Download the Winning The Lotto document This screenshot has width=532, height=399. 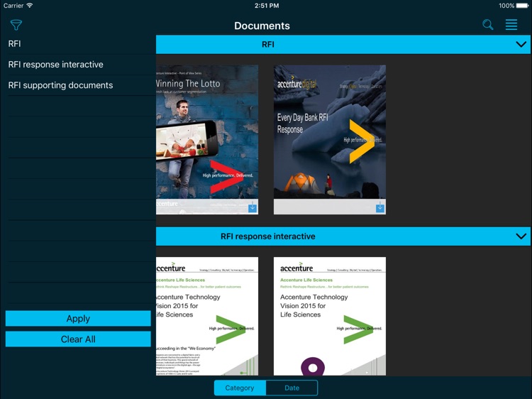(x=253, y=207)
